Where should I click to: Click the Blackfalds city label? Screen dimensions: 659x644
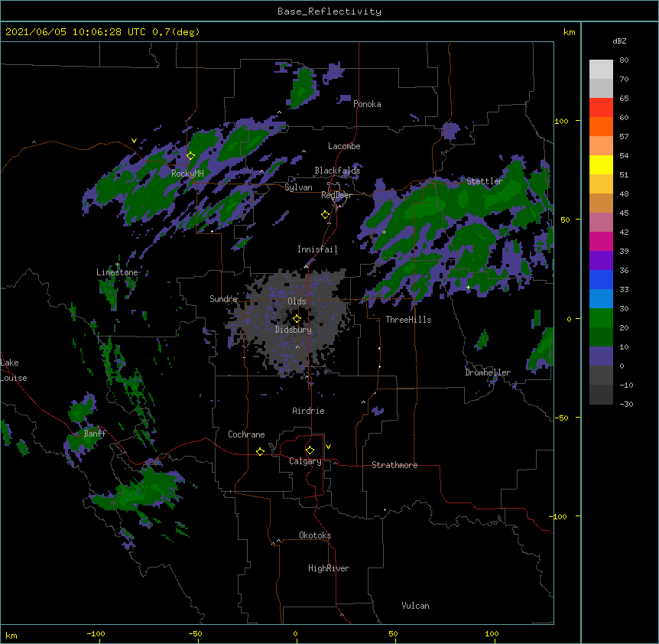337,171
